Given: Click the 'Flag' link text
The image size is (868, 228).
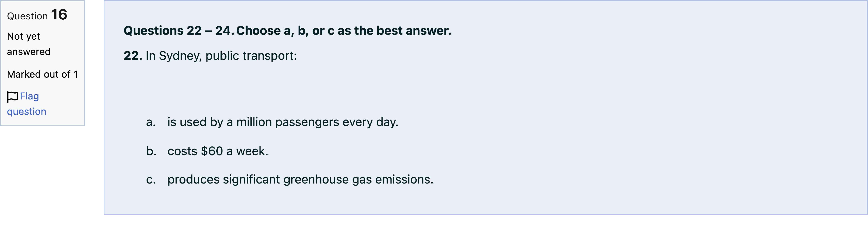Looking at the screenshot, I should tap(29, 96).
